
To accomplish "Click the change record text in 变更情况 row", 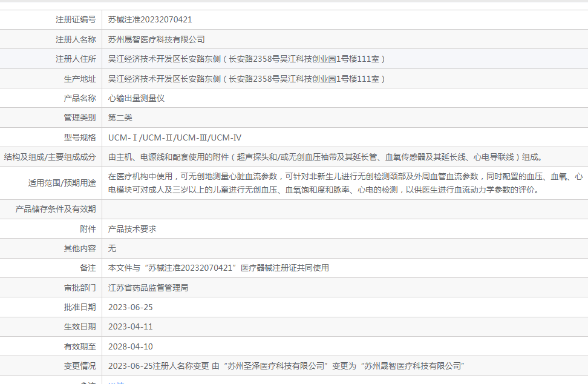I will click(287, 366).
